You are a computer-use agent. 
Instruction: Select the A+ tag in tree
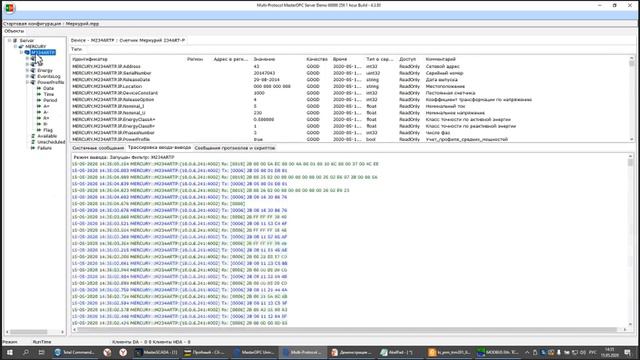click(46, 106)
